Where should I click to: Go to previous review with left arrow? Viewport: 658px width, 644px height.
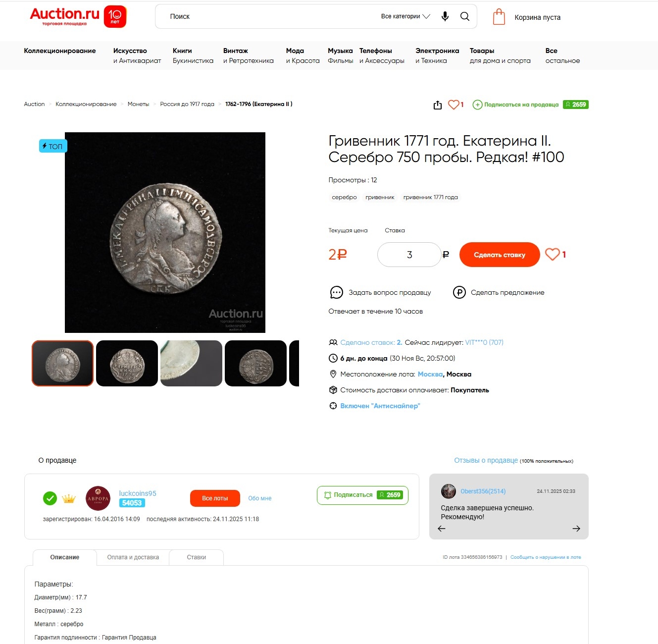point(442,529)
